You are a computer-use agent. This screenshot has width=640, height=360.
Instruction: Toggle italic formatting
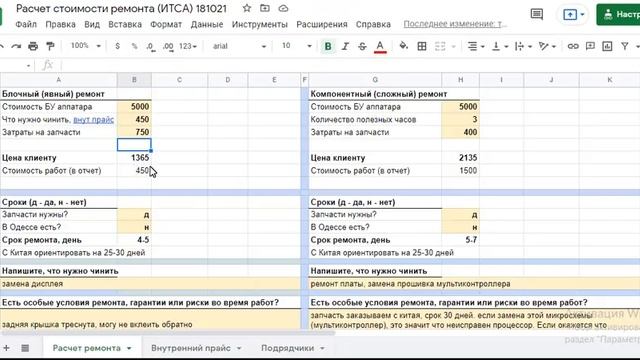(x=345, y=46)
